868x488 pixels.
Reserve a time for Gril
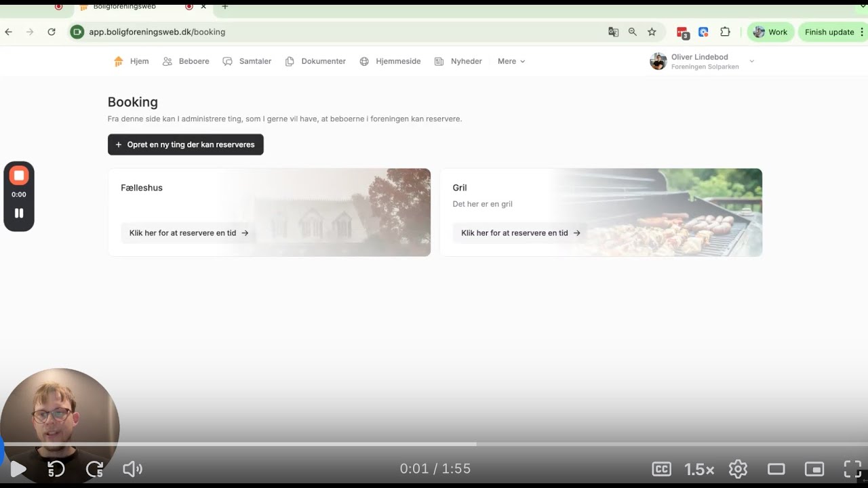(520, 232)
